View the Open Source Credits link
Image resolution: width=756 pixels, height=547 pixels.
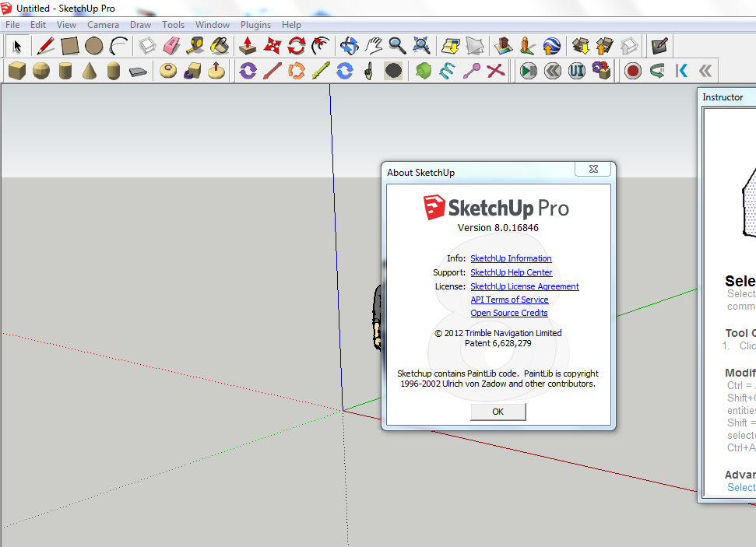click(509, 313)
